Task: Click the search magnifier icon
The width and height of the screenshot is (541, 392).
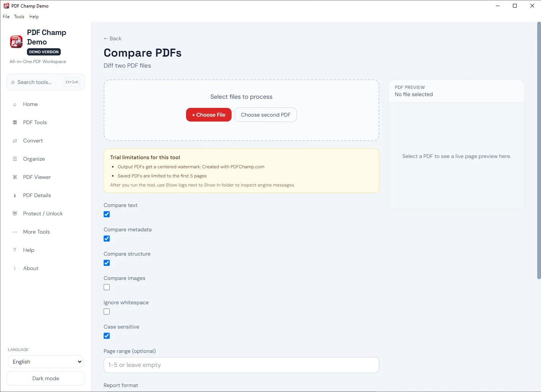Action: (13, 82)
